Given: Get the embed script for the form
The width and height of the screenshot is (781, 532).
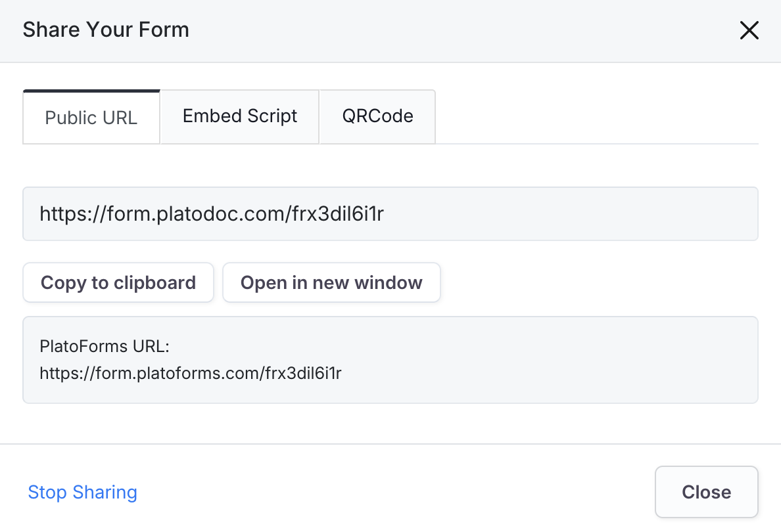Looking at the screenshot, I should point(240,116).
